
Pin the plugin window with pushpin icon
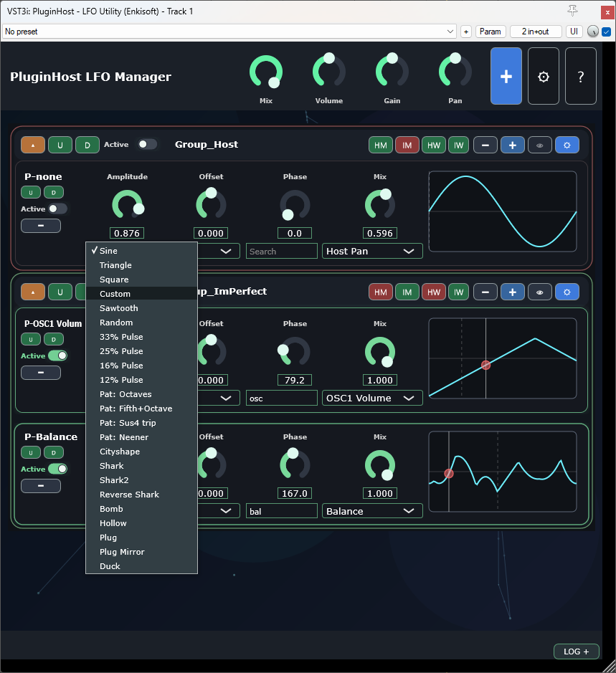coord(572,11)
